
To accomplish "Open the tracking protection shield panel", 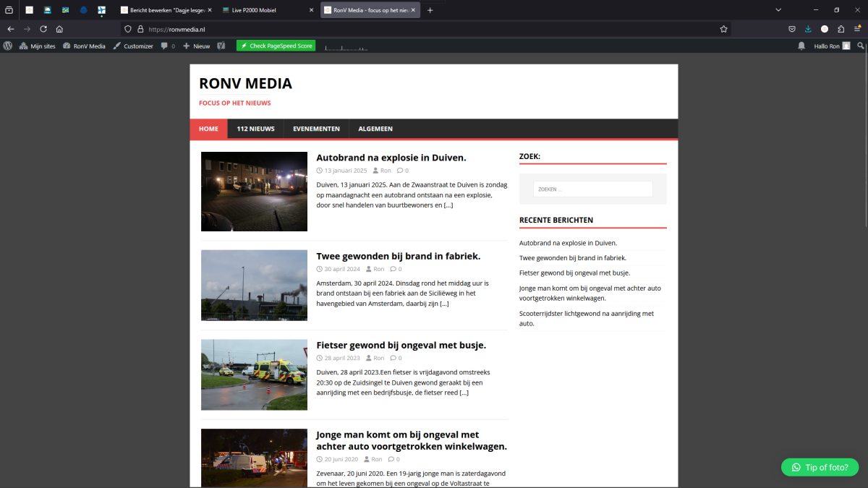I will [x=128, y=29].
